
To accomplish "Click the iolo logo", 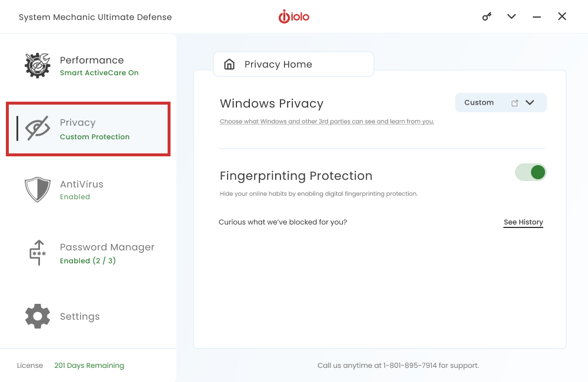I will coord(294,17).
